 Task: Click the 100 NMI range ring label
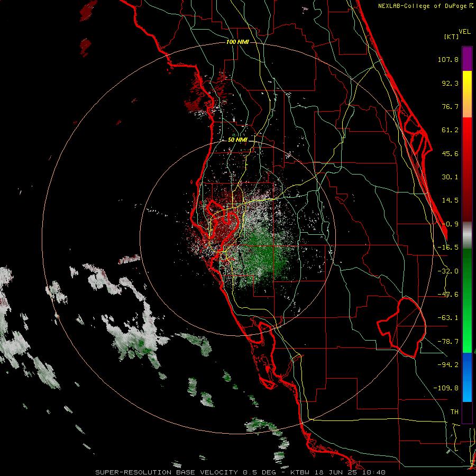237,42
